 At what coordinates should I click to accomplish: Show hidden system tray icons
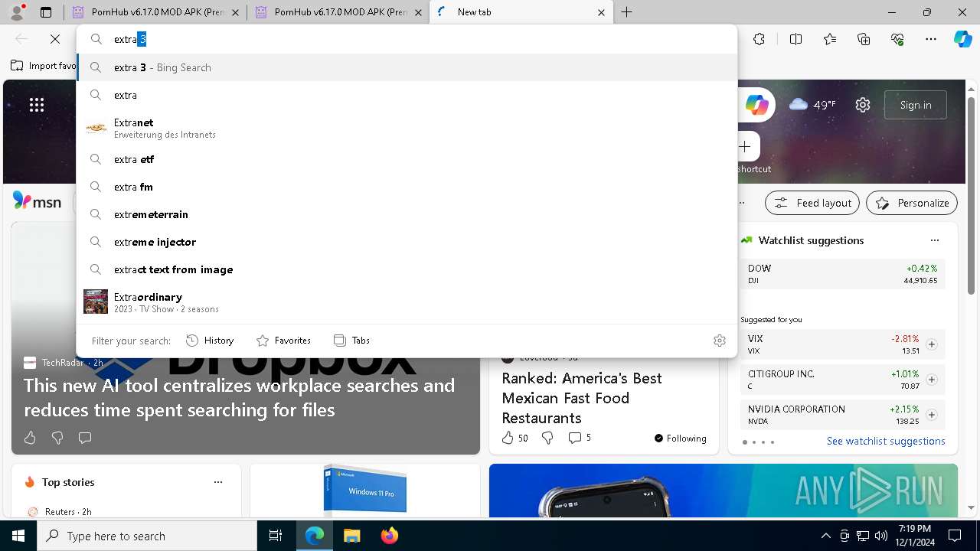coord(825,536)
